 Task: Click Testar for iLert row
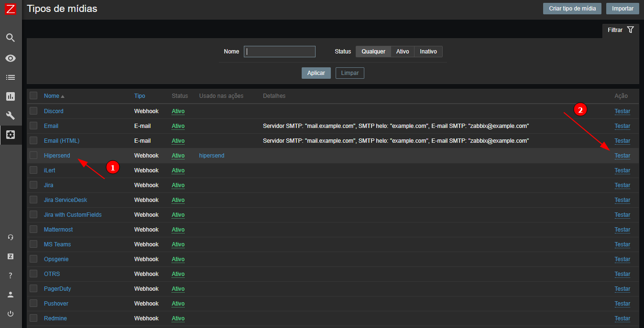[x=622, y=170]
